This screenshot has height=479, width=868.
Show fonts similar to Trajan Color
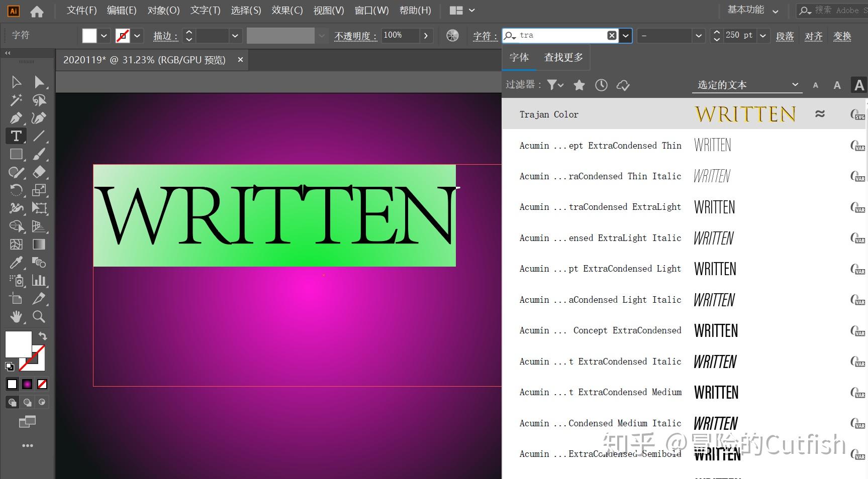pos(820,114)
